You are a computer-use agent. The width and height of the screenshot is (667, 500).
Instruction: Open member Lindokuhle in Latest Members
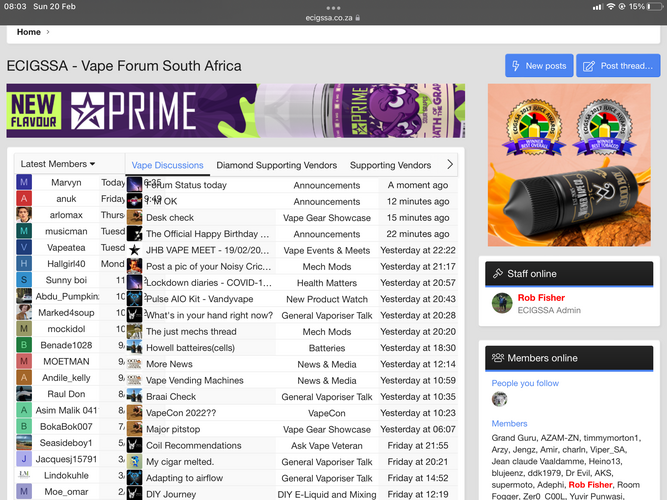pos(66,475)
